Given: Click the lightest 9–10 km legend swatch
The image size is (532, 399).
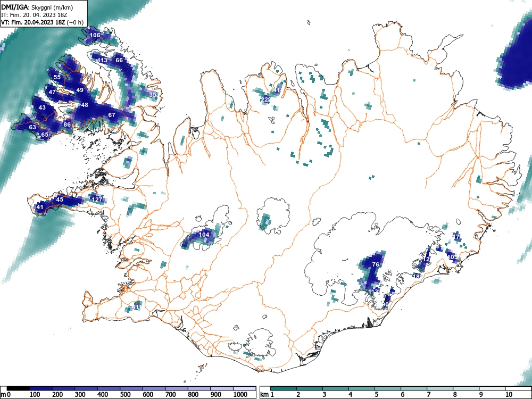Looking at the screenshot, I should (492, 388).
